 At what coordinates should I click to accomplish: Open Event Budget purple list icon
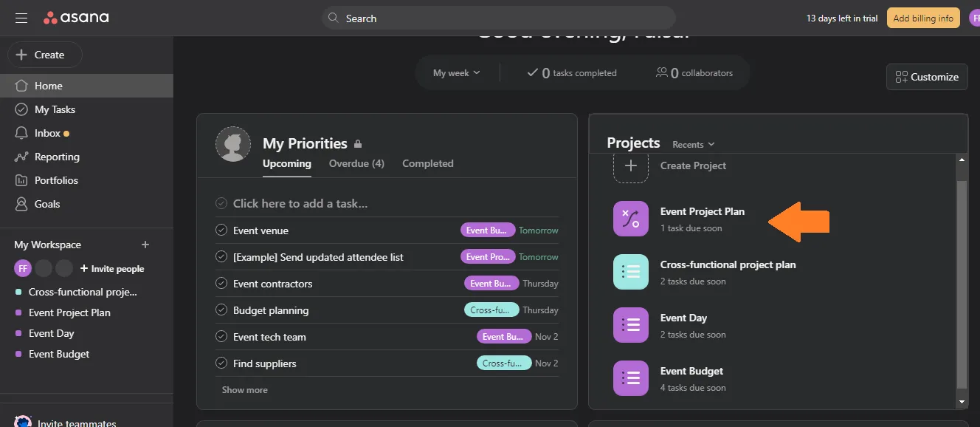(x=631, y=378)
